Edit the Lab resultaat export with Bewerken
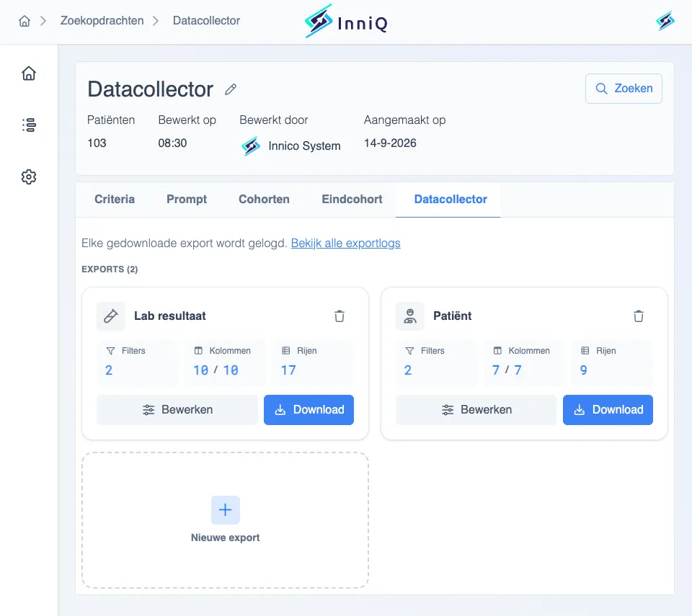This screenshot has height=616, width=692. [x=177, y=410]
